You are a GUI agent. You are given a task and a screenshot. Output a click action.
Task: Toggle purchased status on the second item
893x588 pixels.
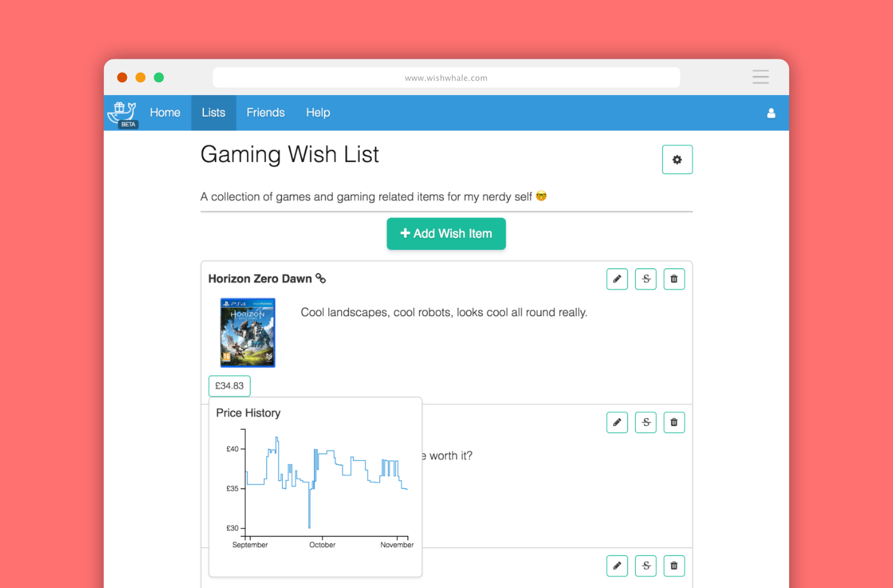point(645,422)
